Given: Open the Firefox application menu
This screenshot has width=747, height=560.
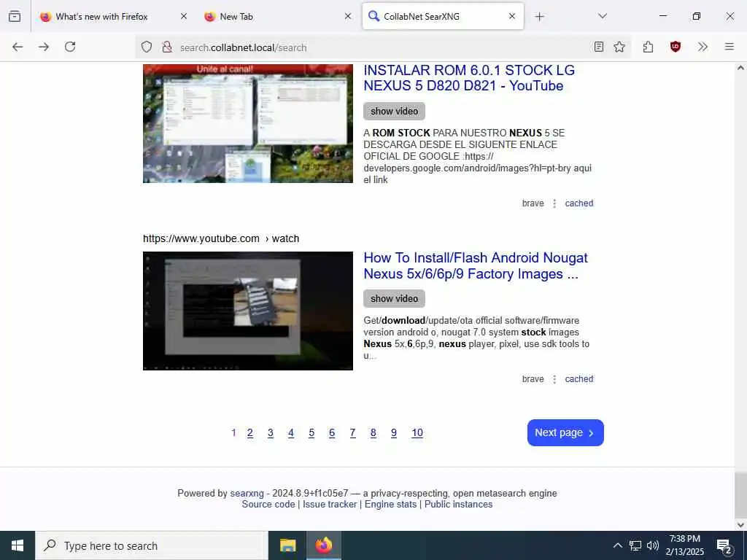Looking at the screenshot, I should [x=729, y=47].
